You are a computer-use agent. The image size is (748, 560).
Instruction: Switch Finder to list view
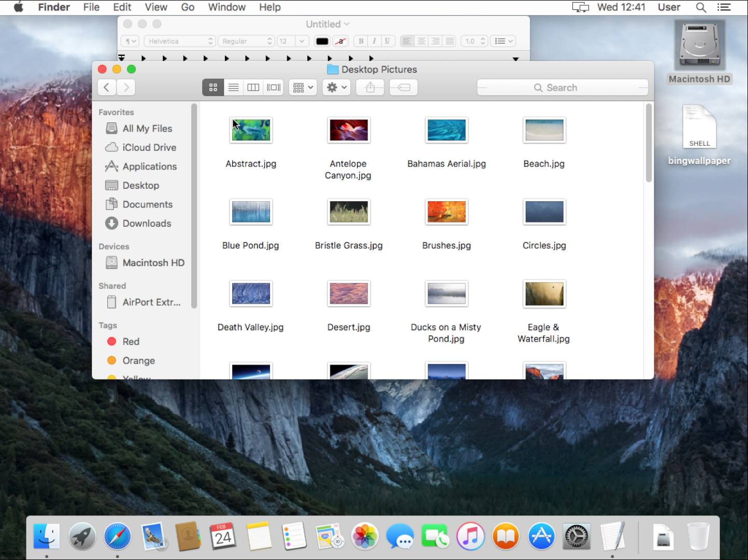pyautogui.click(x=233, y=87)
